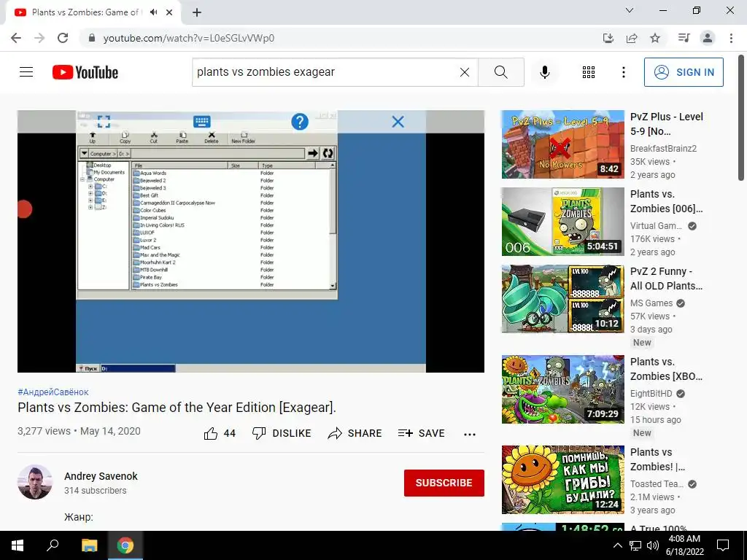Open Andrey Savenok channel avatar

(x=35, y=482)
